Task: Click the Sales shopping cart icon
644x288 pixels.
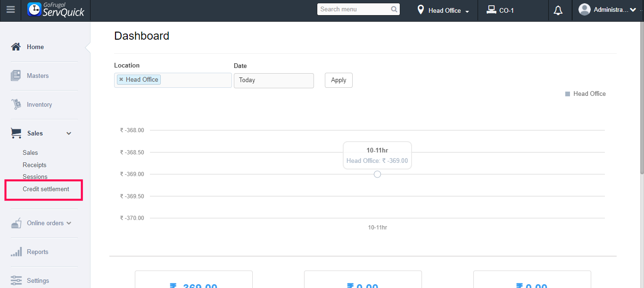Action: 16,133
